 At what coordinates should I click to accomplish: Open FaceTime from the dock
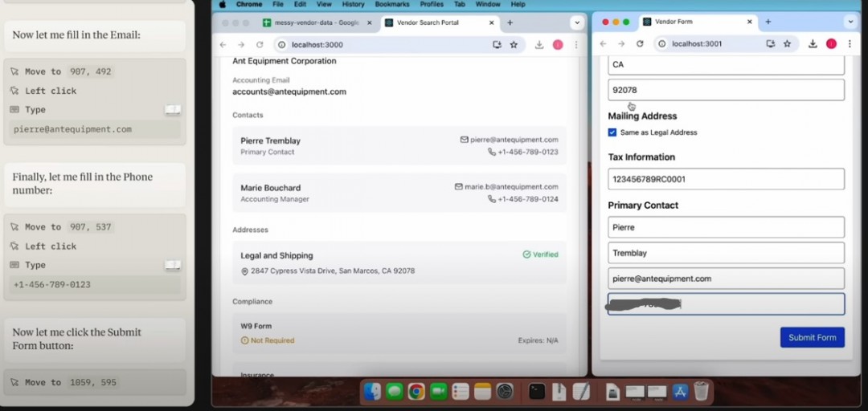point(439,392)
